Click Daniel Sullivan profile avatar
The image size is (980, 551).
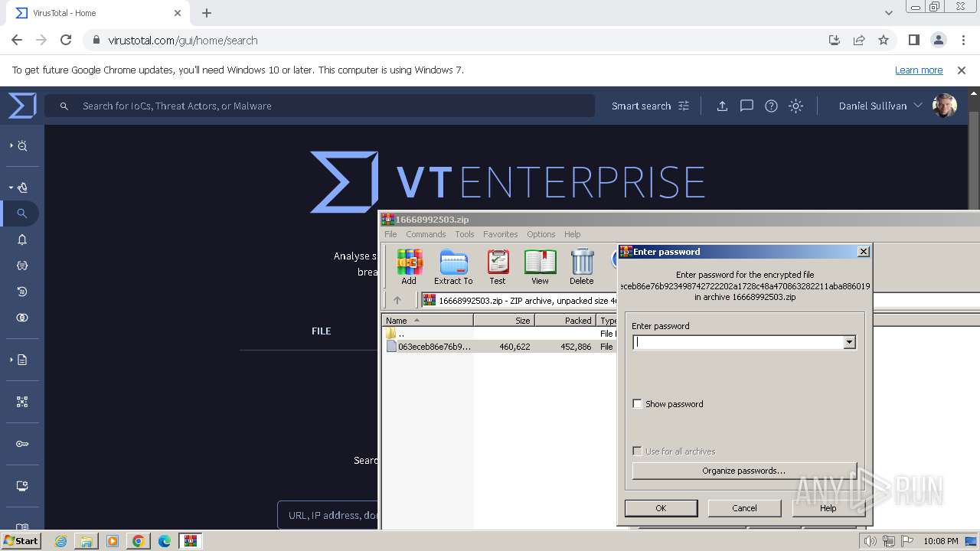pyautogui.click(x=945, y=106)
